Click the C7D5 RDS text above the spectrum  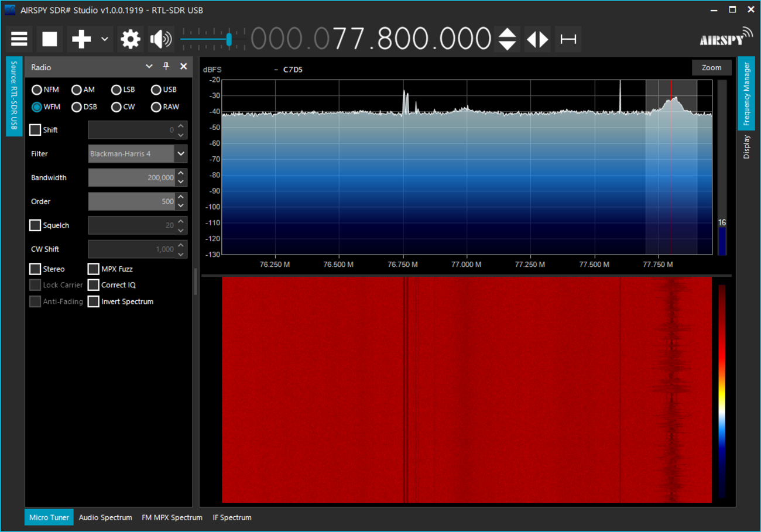[x=293, y=70]
